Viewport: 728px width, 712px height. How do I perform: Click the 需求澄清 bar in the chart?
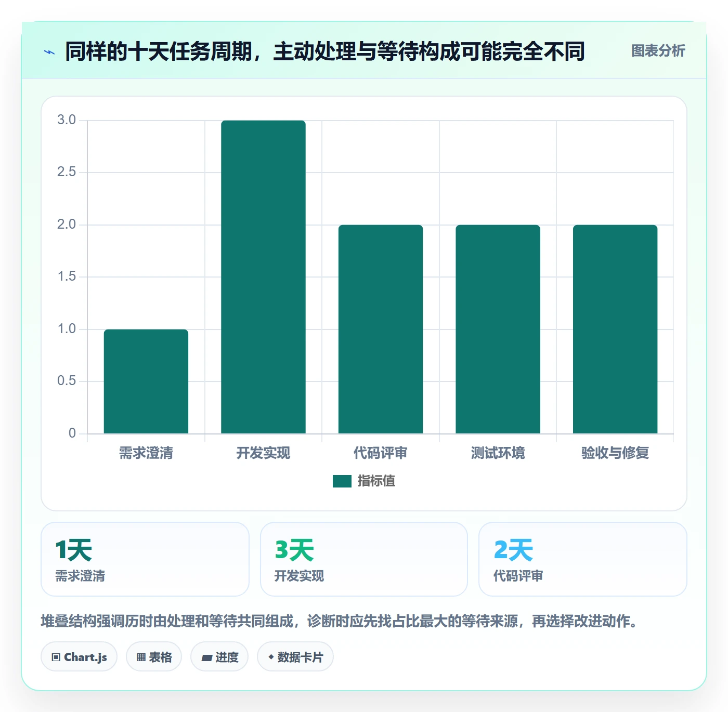pyautogui.click(x=146, y=381)
